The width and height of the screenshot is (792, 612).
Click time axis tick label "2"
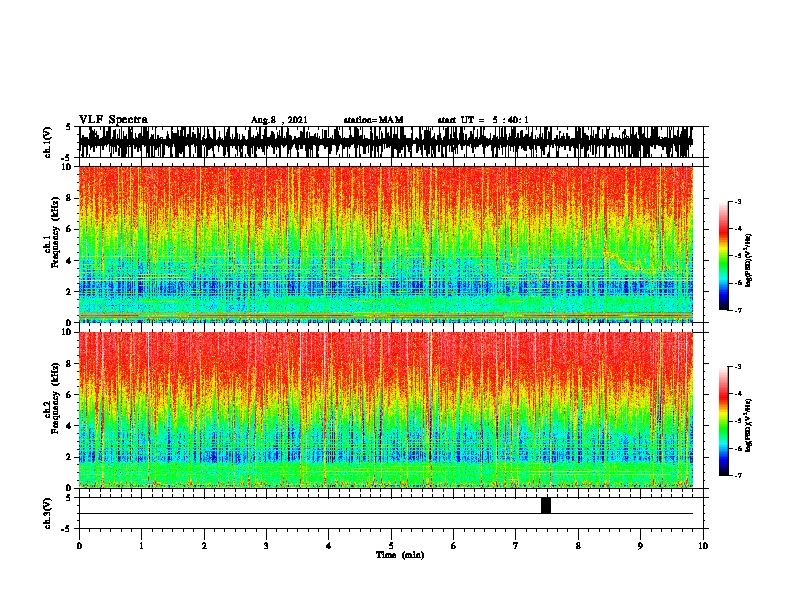(204, 546)
